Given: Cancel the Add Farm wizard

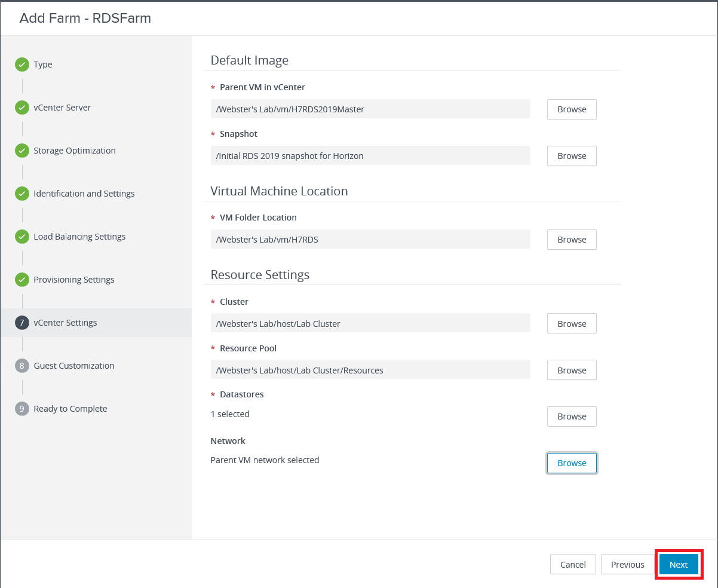Looking at the screenshot, I should (572, 565).
